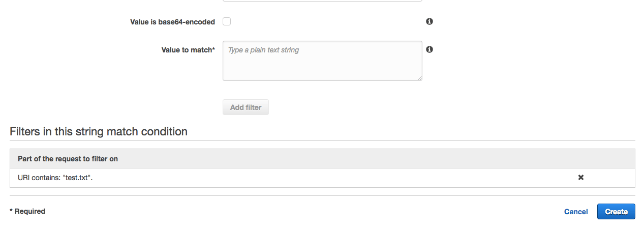Click the "Value is base64-encoded" label

[172, 22]
